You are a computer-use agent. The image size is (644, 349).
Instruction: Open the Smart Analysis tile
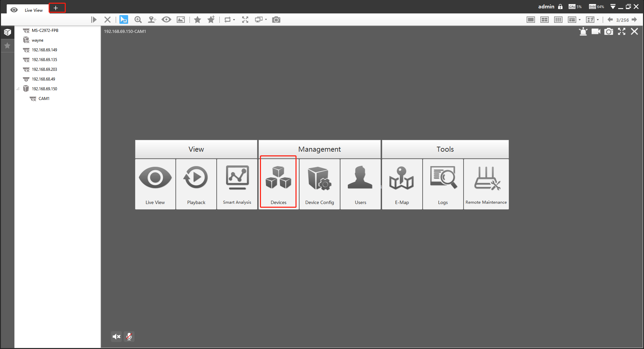point(237,184)
